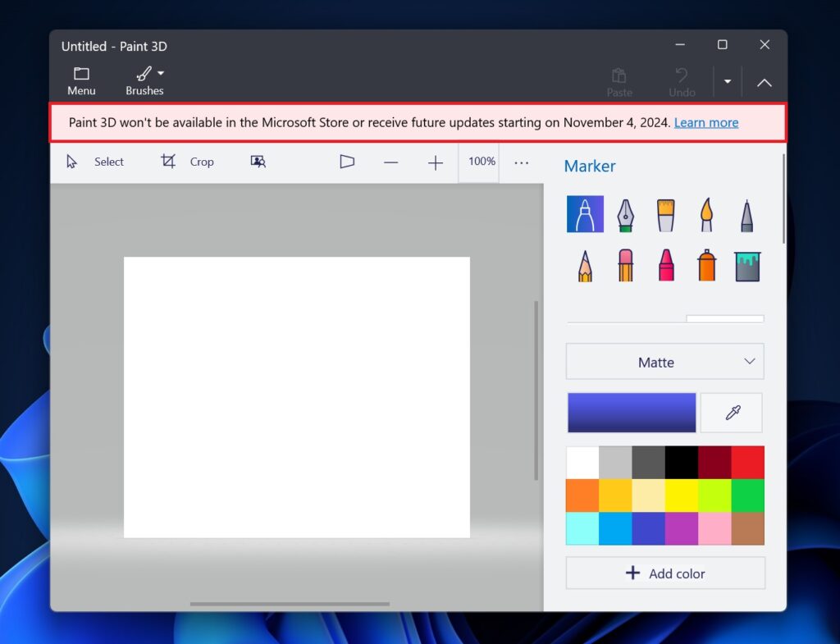Select the Pixel pen tool
This screenshot has width=840, height=644.
pos(747,214)
